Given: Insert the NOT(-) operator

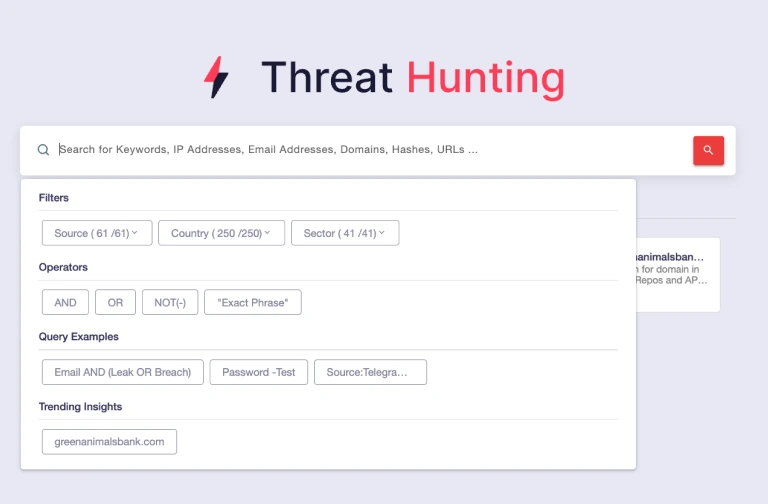Looking at the screenshot, I should click(x=170, y=303).
